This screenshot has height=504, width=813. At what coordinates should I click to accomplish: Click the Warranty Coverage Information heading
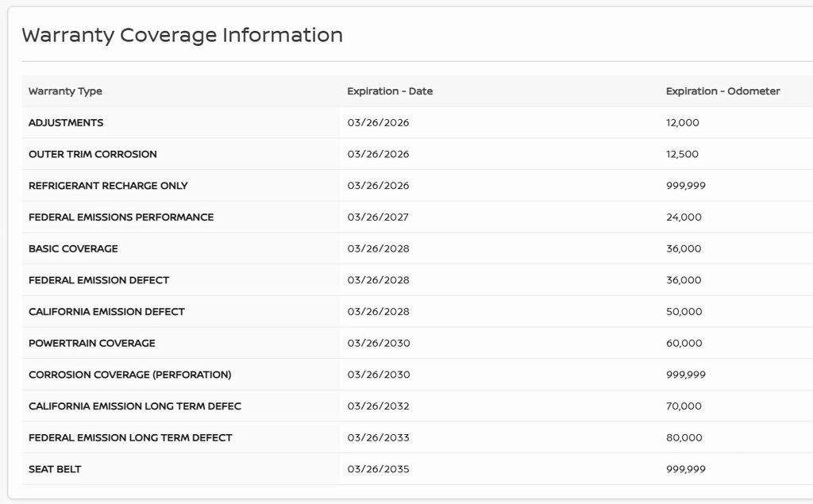tap(182, 35)
